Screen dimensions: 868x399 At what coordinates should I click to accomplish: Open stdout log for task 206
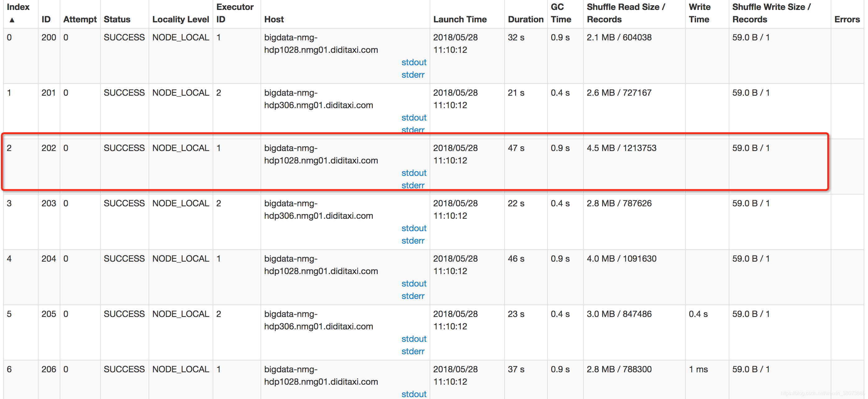pyautogui.click(x=414, y=394)
